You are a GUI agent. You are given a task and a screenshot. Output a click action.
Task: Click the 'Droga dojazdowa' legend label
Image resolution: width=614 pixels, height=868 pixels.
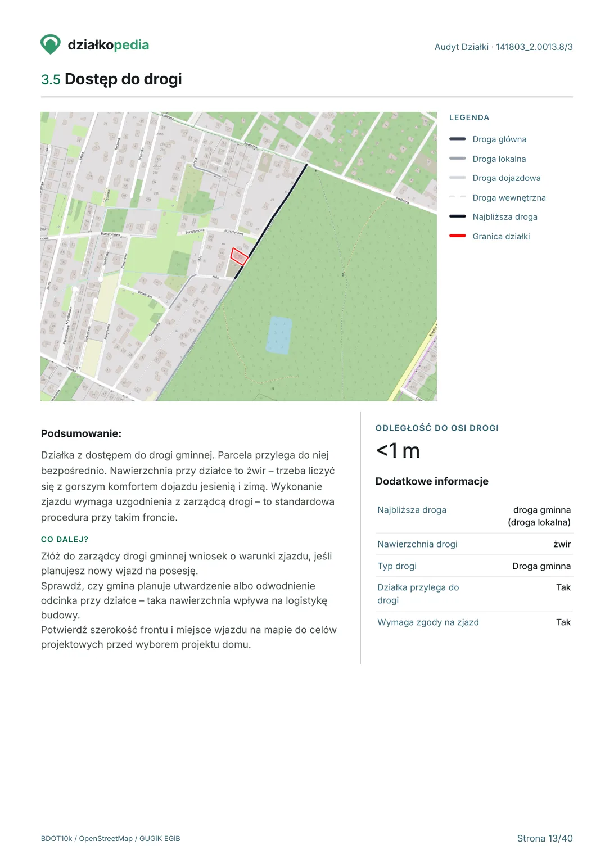[507, 178]
